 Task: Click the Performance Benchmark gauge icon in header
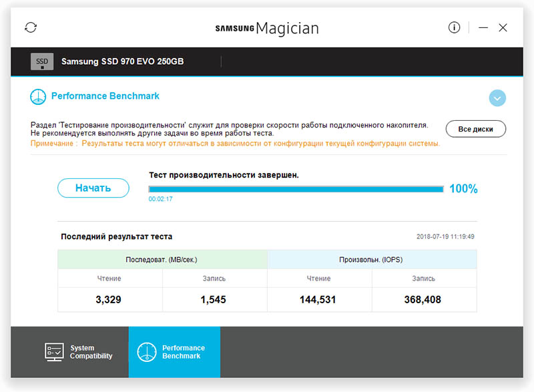tap(38, 97)
